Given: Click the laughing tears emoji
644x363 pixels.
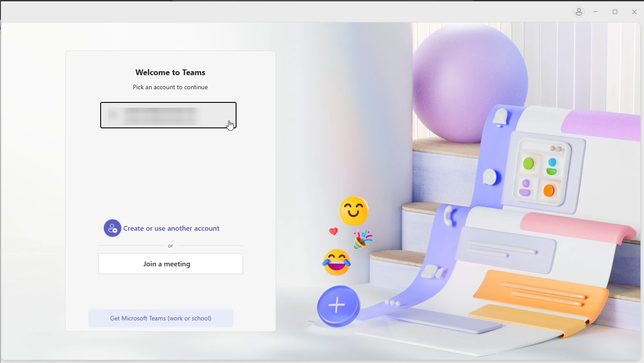Looking at the screenshot, I should 337,262.
